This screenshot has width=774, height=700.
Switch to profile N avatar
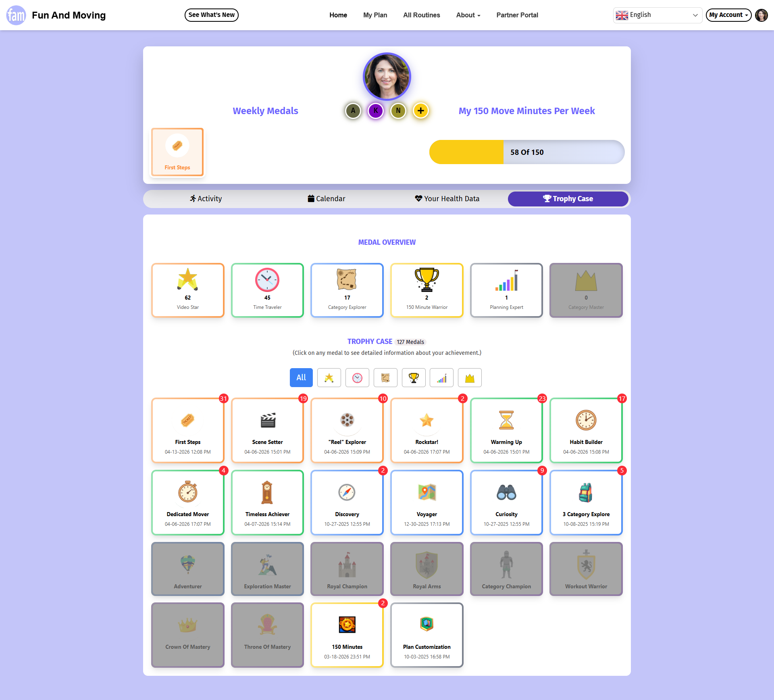click(x=398, y=110)
